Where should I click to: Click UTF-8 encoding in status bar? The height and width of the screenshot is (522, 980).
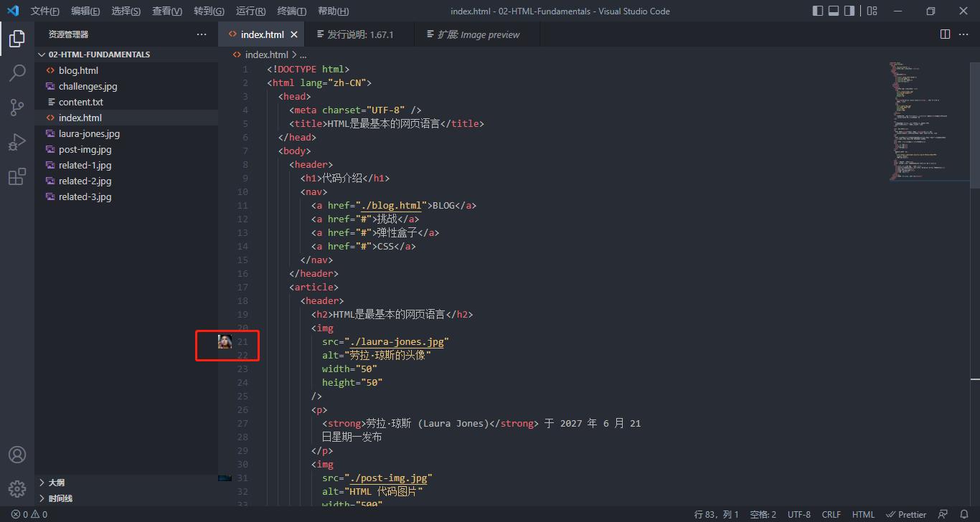(798, 513)
